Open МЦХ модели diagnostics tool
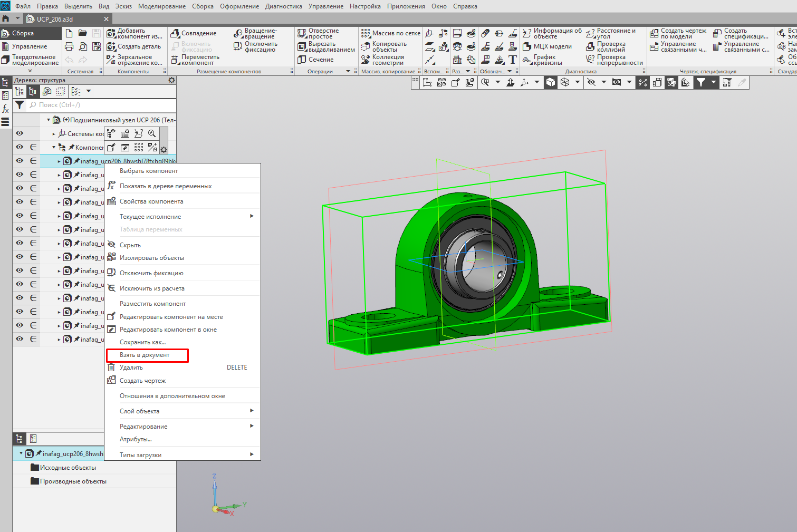This screenshot has height=532, width=797. 547,46
